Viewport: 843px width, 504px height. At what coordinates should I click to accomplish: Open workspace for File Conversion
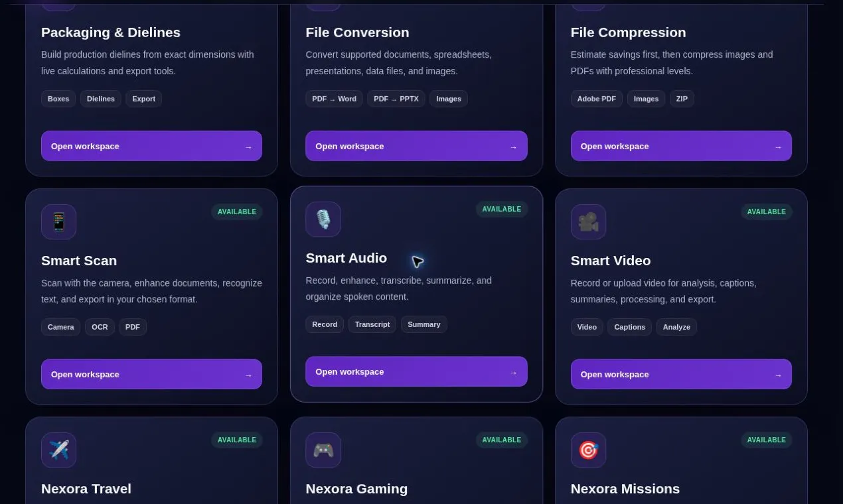pyautogui.click(x=416, y=146)
